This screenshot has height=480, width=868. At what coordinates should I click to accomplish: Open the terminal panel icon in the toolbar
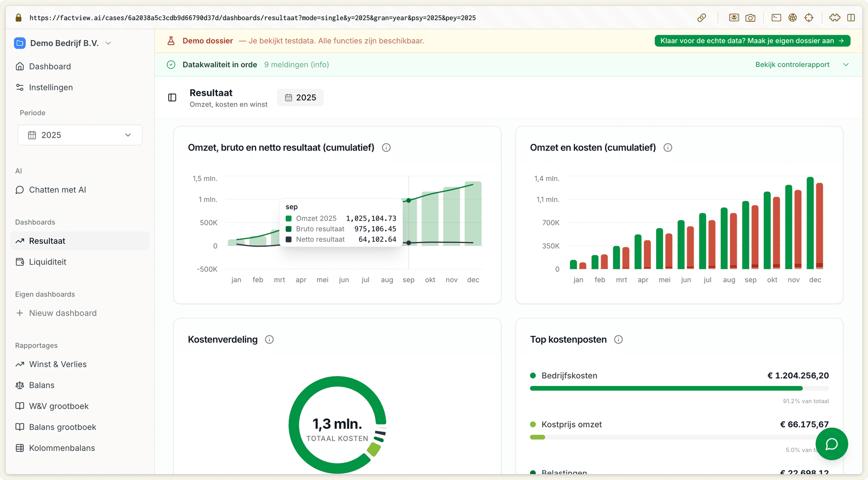776,18
